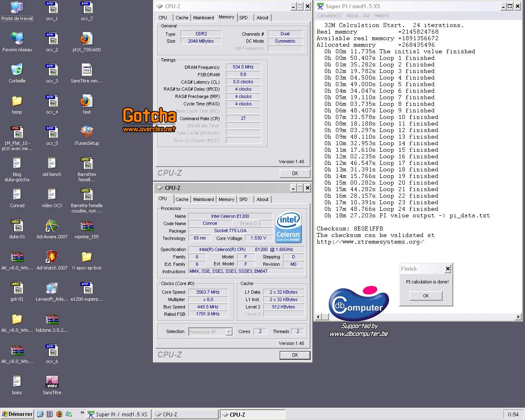
Task: Select ocx_1 bitmap file icon
Action: (52, 11)
